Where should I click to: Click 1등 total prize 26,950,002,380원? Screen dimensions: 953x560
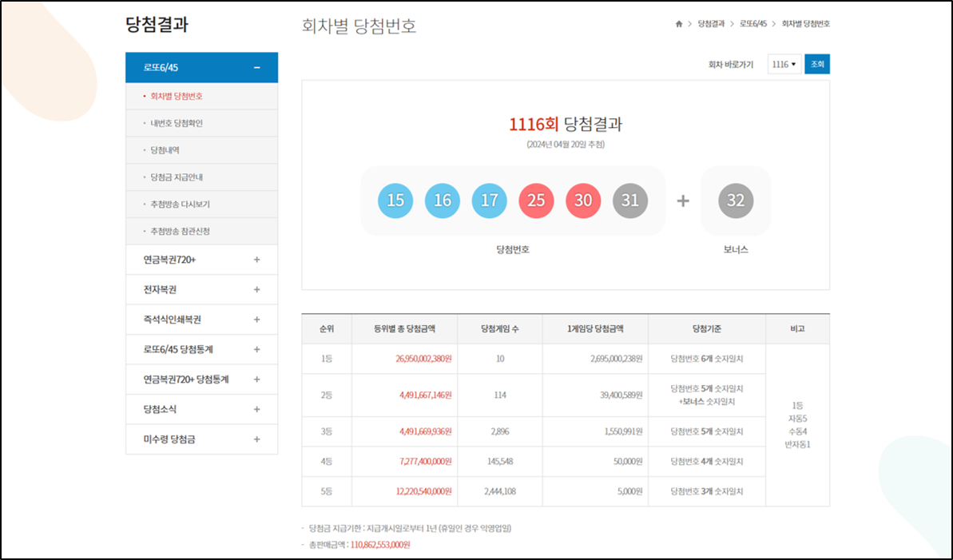pos(423,359)
